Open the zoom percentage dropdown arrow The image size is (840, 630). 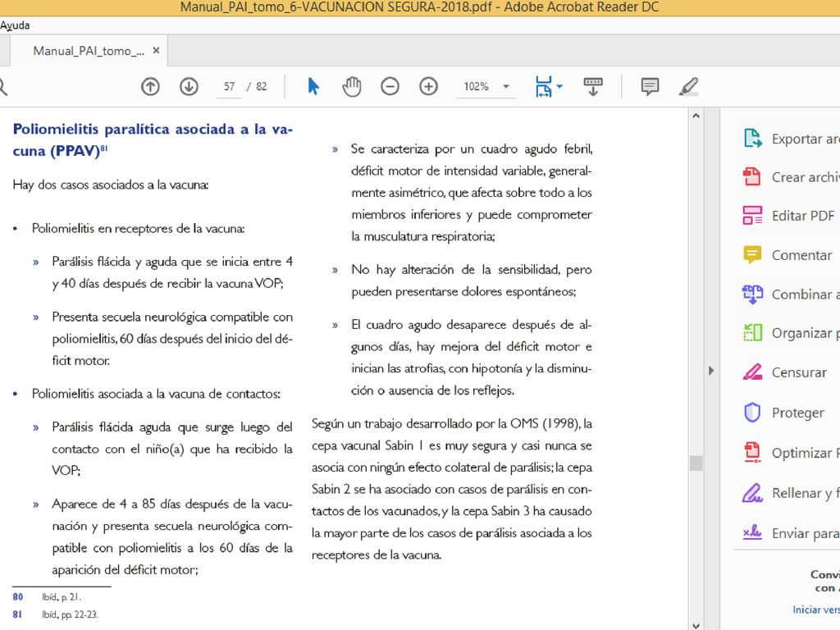pyautogui.click(x=505, y=86)
